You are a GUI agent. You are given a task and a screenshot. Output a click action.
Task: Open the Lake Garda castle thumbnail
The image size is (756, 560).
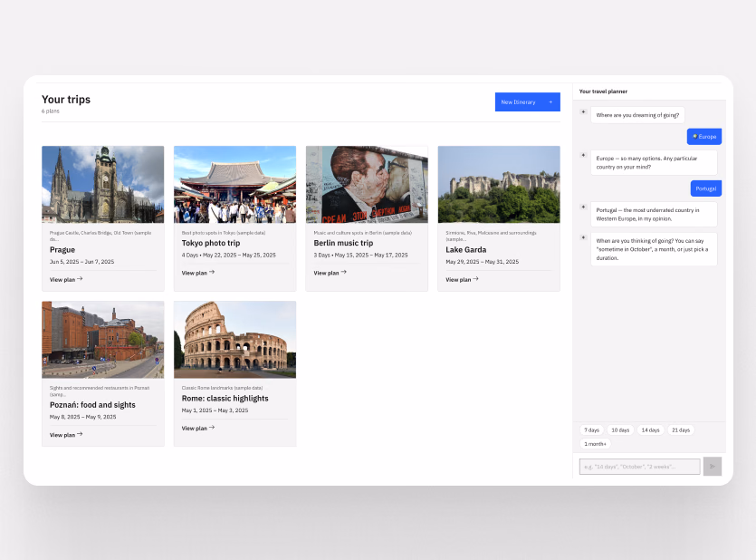499,184
